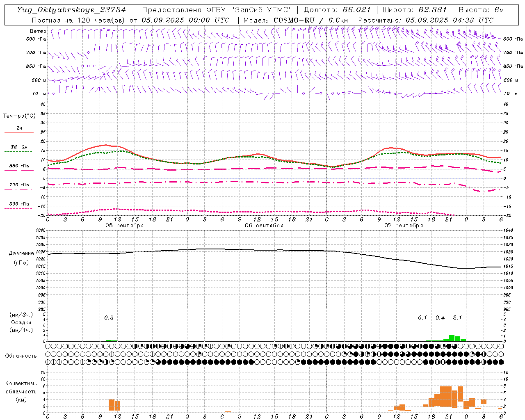Image resolution: width=525 pixels, height=420 pixels.
Task: Click the date label 05 сентября
Action: (x=125, y=226)
